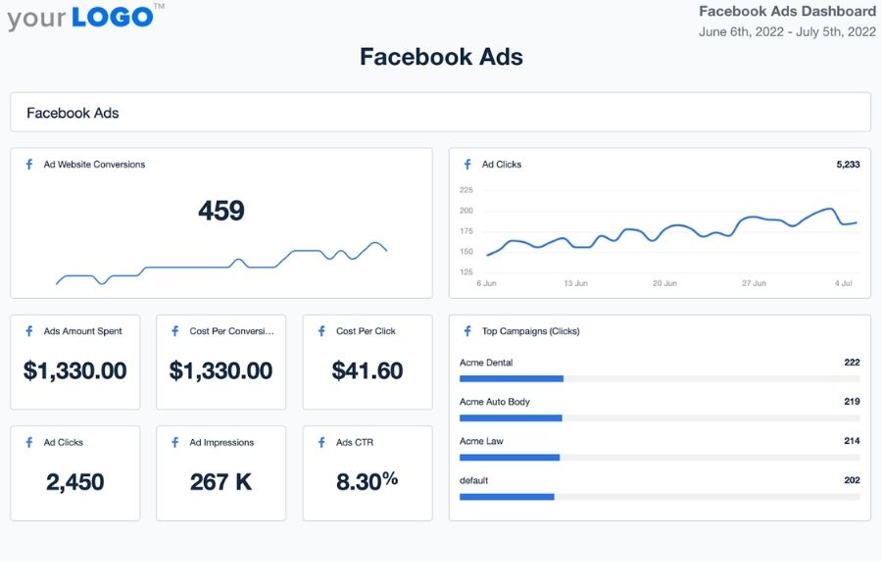Click the 459 conversions value
The width and height of the screenshot is (882, 588).
221,211
